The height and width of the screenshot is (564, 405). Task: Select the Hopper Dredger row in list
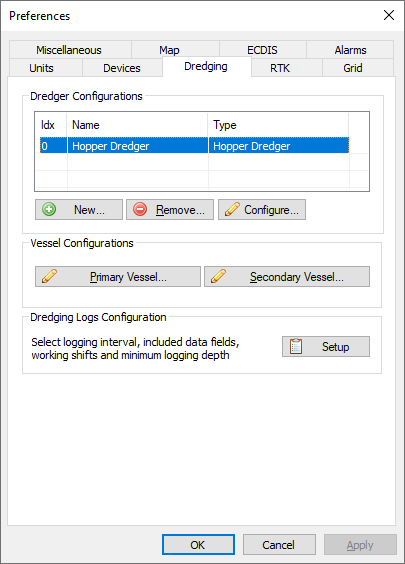[194, 146]
